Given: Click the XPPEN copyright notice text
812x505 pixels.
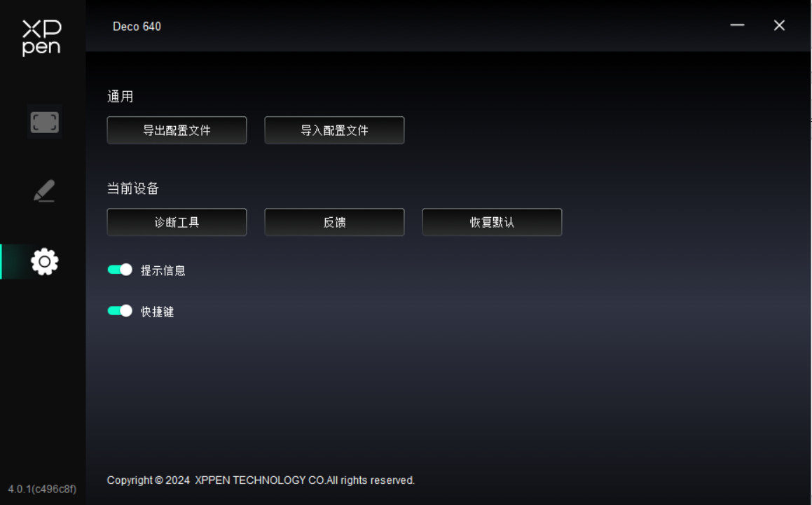Looking at the screenshot, I should tap(261, 480).
